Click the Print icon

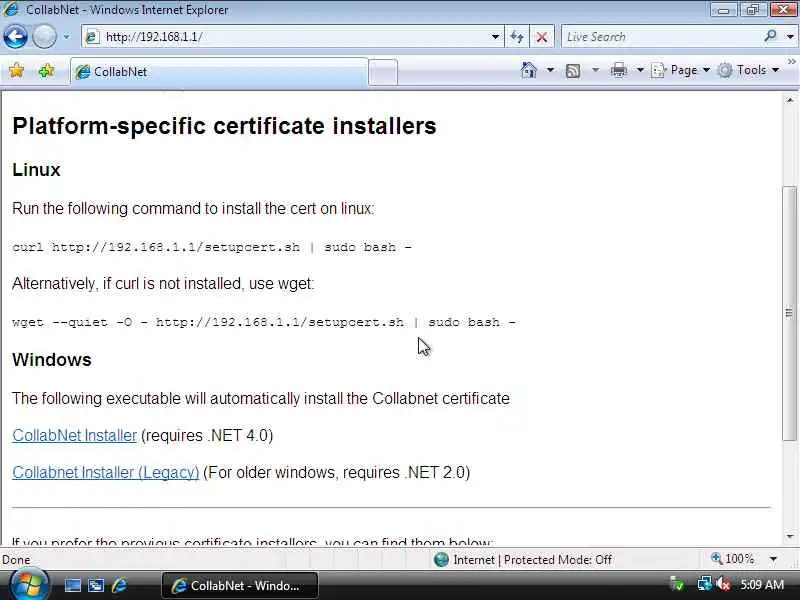[618, 70]
